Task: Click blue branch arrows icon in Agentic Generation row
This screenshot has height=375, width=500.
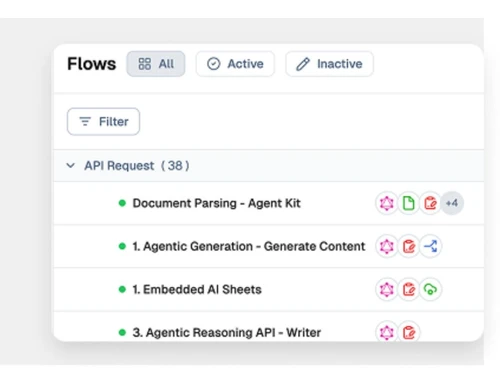Action: (x=431, y=246)
